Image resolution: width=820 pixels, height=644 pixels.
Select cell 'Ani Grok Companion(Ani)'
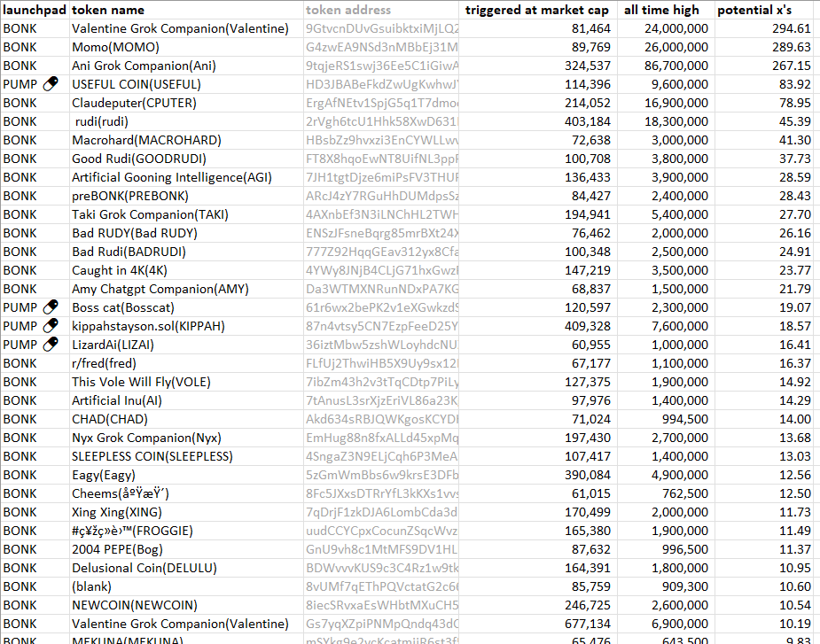(186, 66)
